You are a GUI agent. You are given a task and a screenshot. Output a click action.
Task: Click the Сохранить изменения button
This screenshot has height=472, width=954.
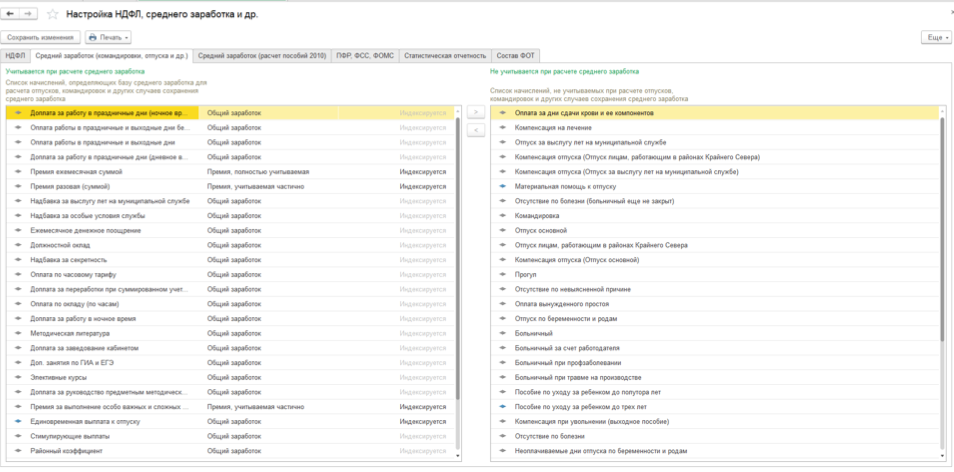coord(41,38)
